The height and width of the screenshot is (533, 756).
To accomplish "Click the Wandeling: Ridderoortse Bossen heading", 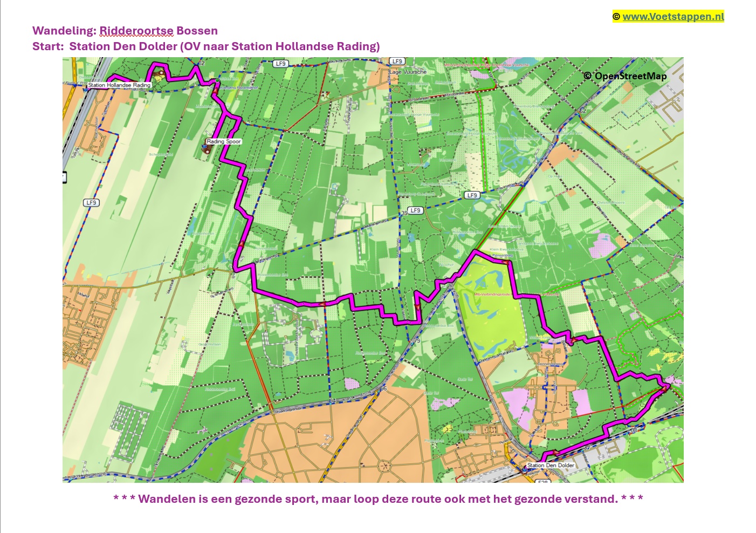I will coord(125,31).
